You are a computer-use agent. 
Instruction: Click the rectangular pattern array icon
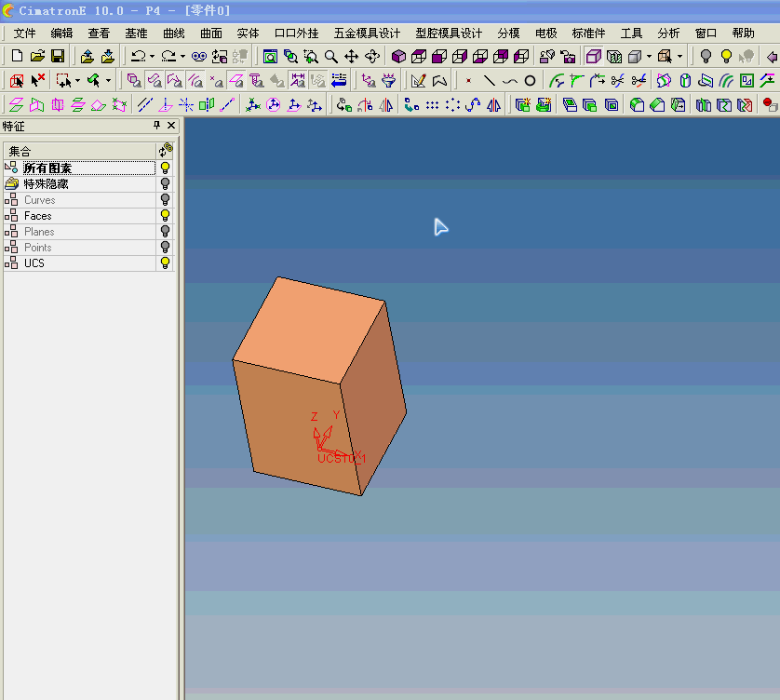pos(432,105)
